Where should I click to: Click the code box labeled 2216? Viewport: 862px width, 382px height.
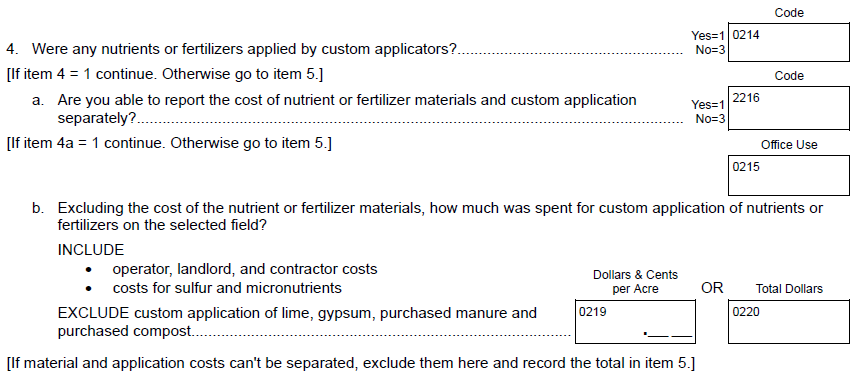[x=789, y=108]
